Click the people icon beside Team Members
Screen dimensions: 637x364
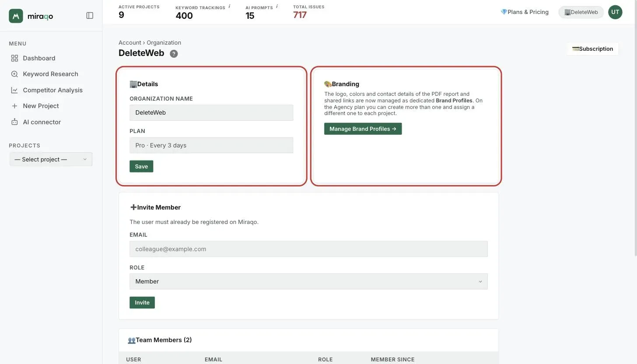point(131,340)
